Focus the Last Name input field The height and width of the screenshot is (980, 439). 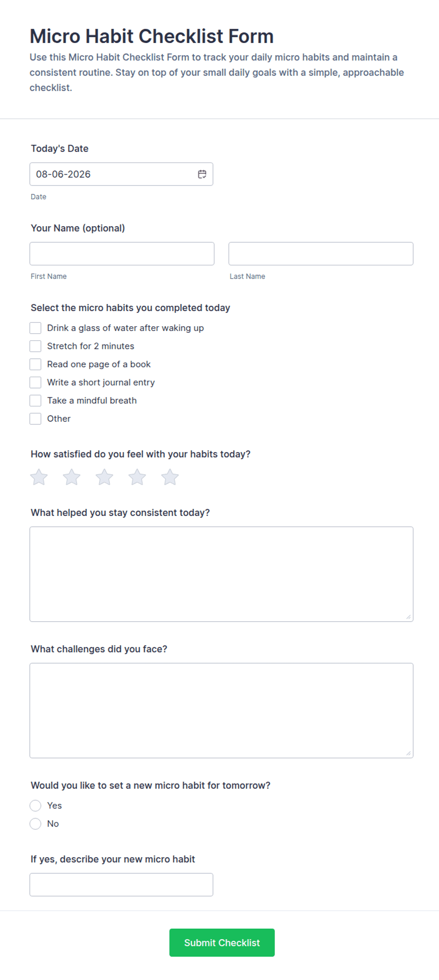coord(321,253)
